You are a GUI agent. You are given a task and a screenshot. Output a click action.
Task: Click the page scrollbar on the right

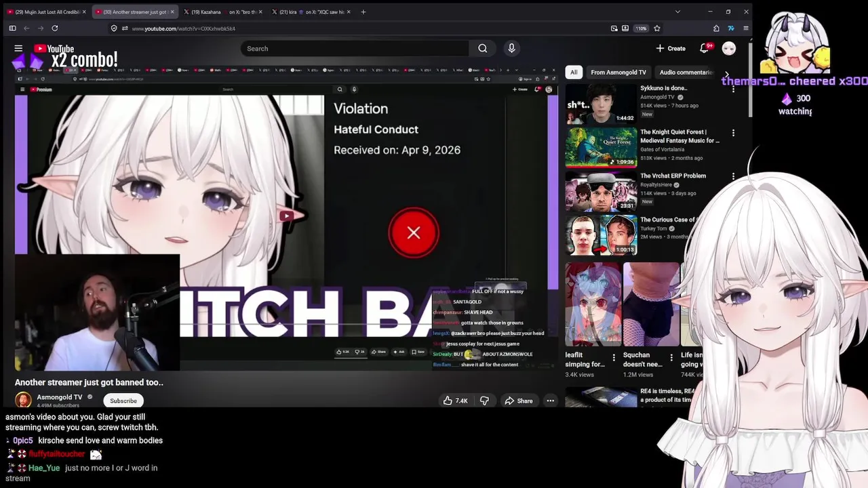(x=749, y=81)
